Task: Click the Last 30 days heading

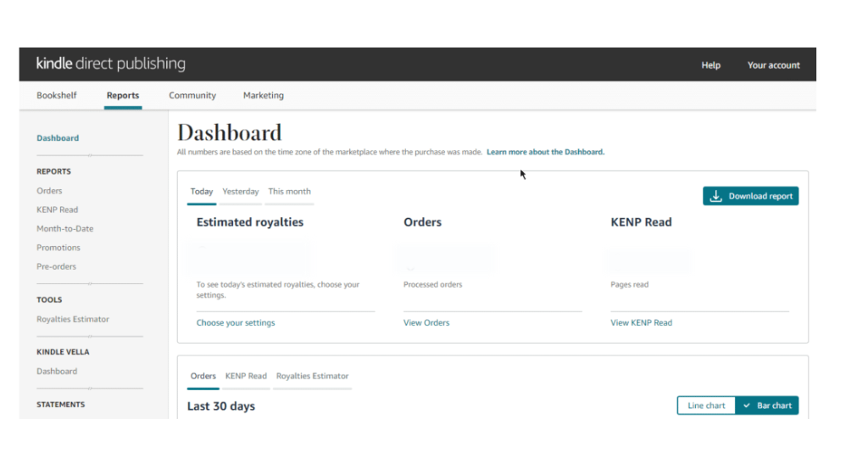Action: [x=221, y=406]
